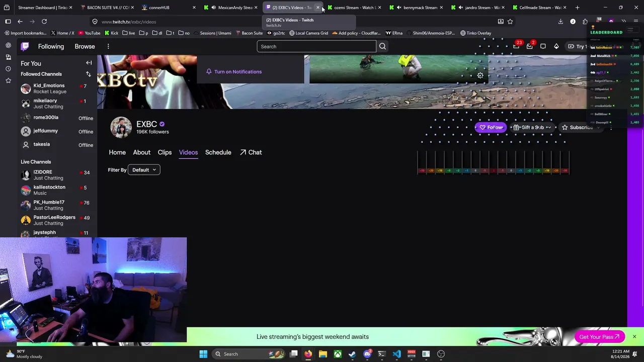This screenshot has height=362, width=644.
Task: Switch to the connerHUB browser tab
Action: click(168, 8)
